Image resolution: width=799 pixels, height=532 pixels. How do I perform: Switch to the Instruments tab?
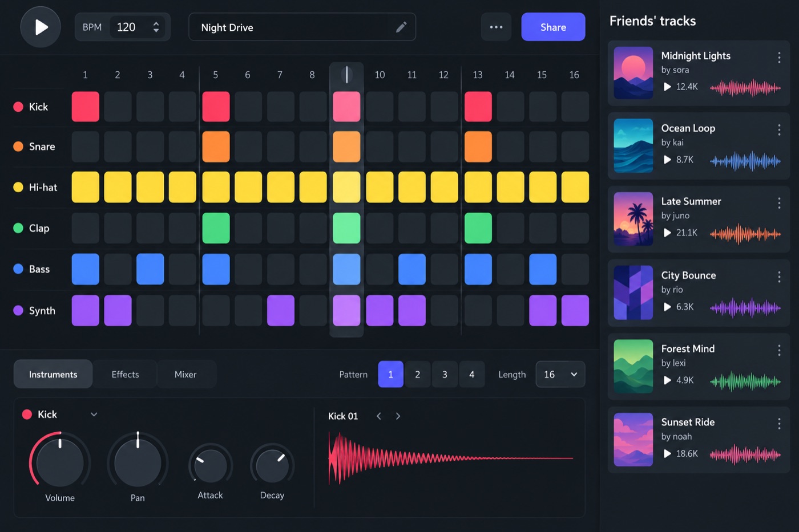(53, 374)
